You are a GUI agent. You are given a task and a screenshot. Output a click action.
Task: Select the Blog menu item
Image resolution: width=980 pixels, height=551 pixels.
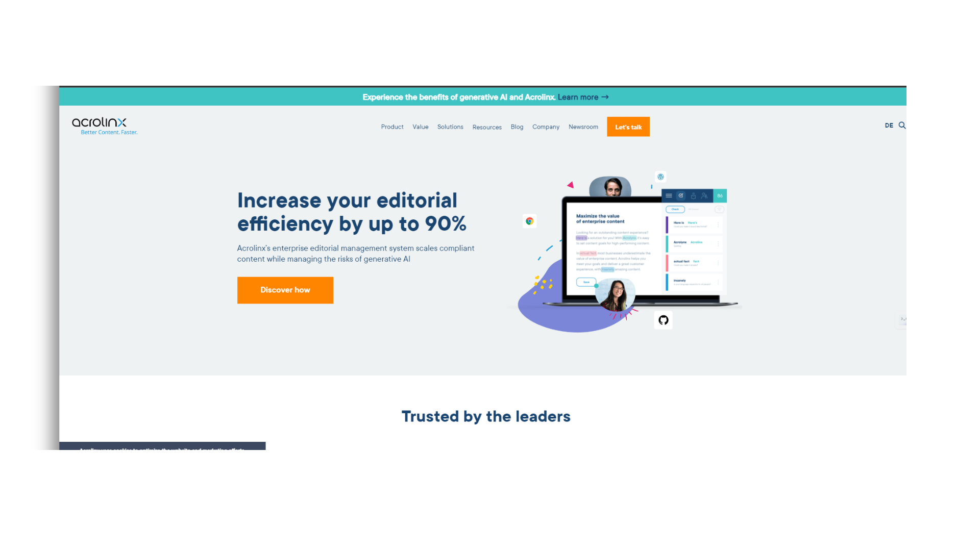pos(517,127)
